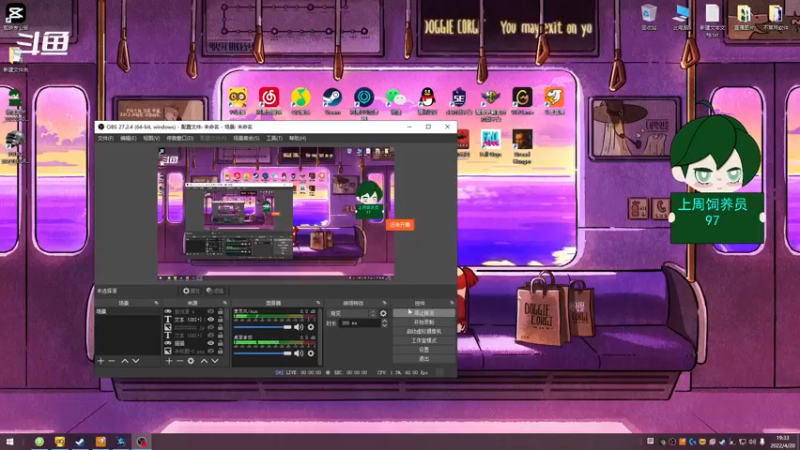Open the 停靠窗口(D) menu in OBS
The height and width of the screenshot is (450, 800).
pos(180,138)
